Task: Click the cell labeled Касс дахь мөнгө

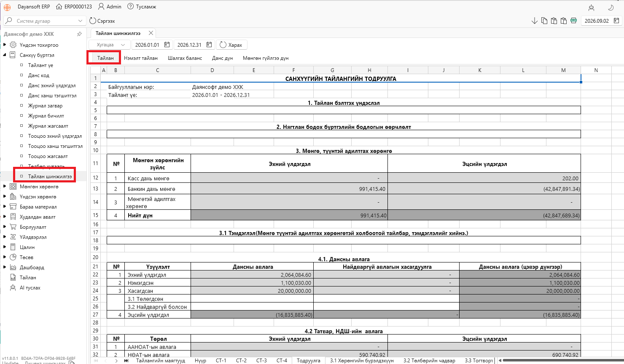Action: click(157, 178)
